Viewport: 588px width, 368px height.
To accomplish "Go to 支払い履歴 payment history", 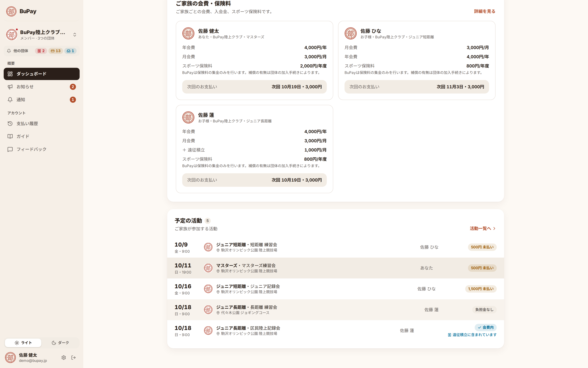I will (x=41, y=123).
